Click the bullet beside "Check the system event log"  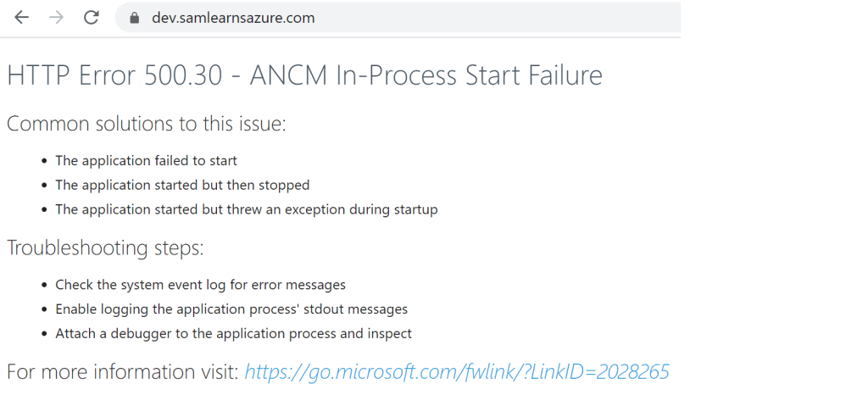(44, 286)
